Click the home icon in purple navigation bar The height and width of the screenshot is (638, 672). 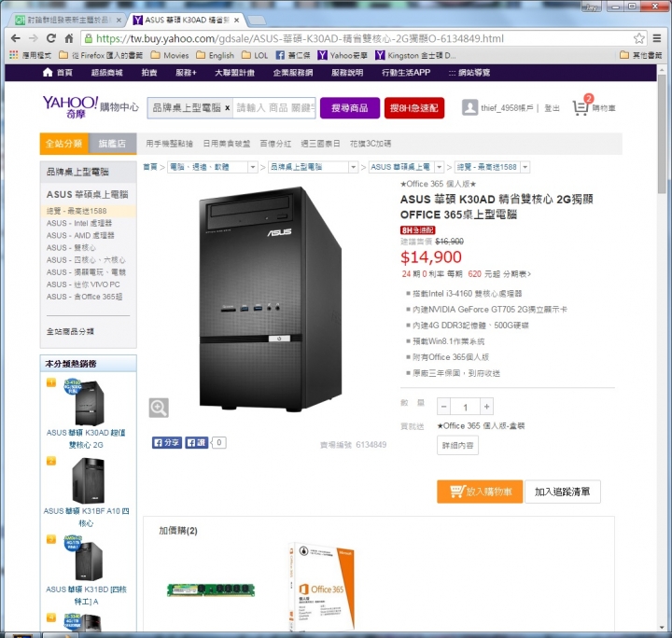[48, 73]
